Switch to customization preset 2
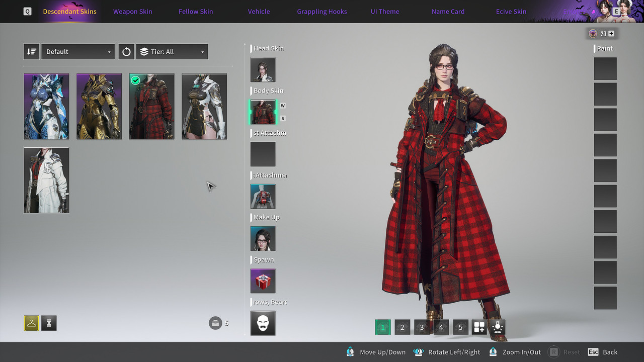Viewport: 644px width, 362px height. click(x=402, y=327)
